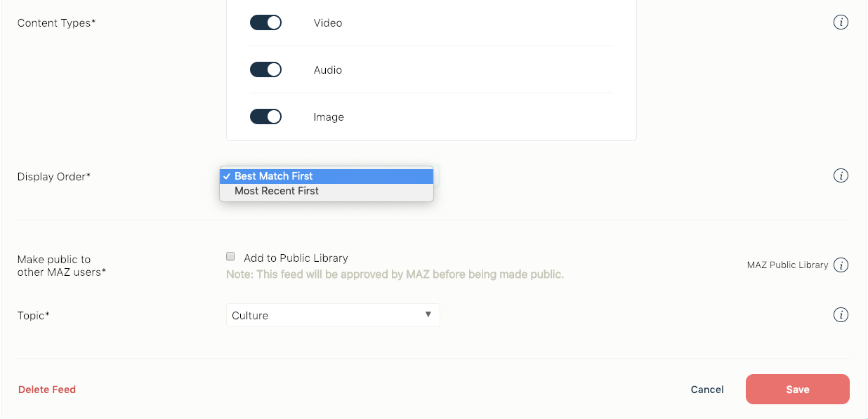
Task: Turn off the Video content toggle
Action: pos(265,22)
